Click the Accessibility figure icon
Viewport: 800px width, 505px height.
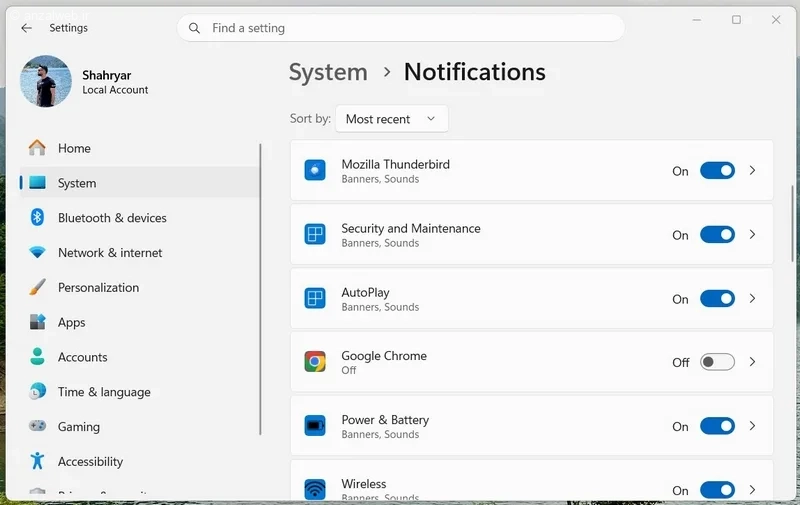(37, 461)
